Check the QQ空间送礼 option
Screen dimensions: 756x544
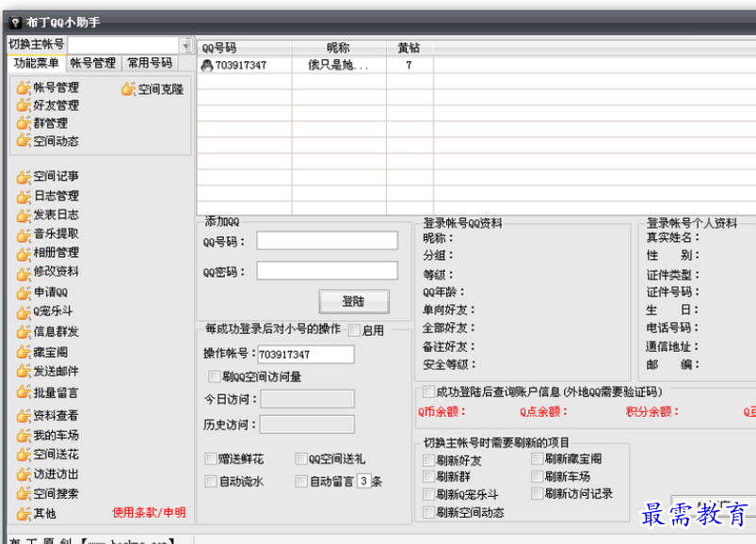click(x=301, y=458)
